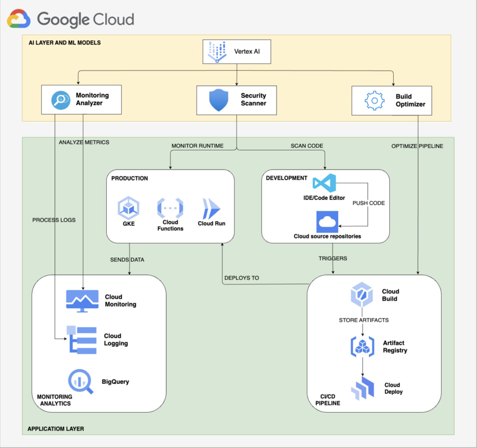Click the "Monitoring Analyzer" label
The width and height of the screenshot is (477, 448).
tap(92, 99)
